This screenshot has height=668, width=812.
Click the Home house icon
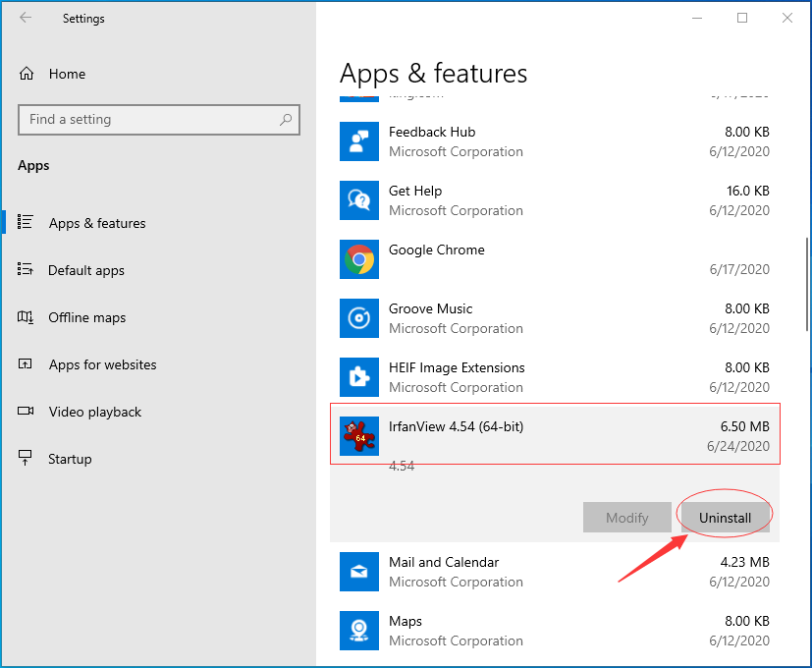pyautogui.click(x=27, y=74)
